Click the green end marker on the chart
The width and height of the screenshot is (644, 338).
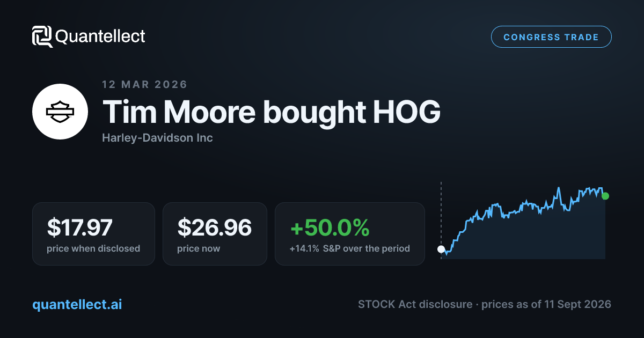point(605,196)
